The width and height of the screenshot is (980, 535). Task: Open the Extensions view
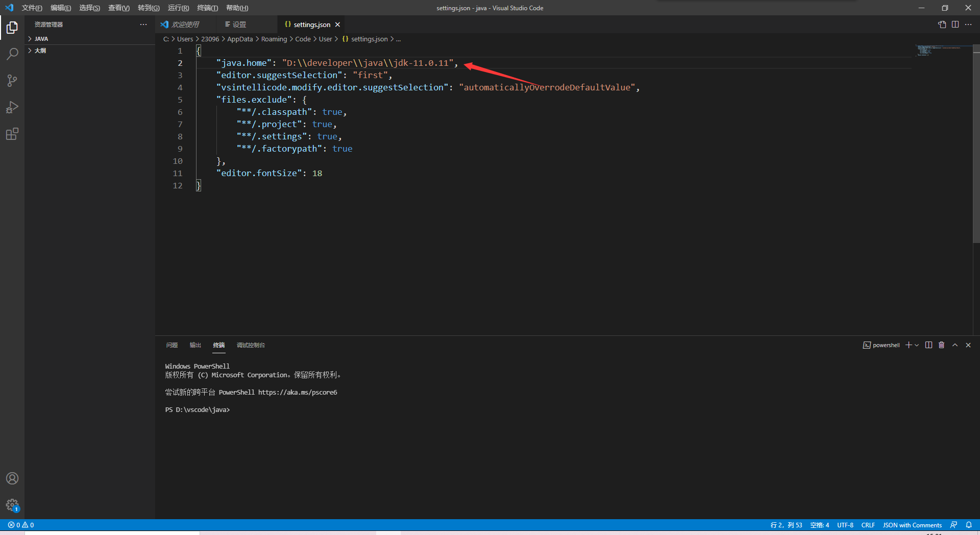click(x=12, y=134)
